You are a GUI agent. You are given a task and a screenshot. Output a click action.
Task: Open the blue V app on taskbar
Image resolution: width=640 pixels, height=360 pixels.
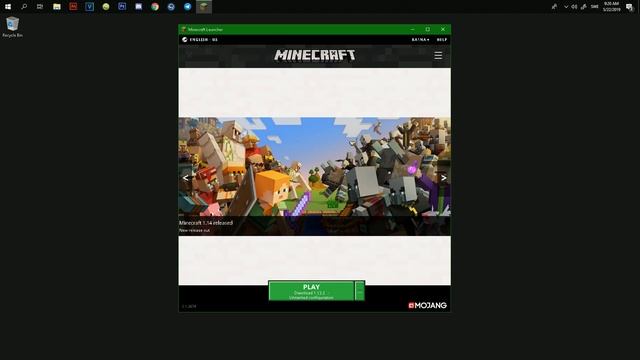coord(89,7)
